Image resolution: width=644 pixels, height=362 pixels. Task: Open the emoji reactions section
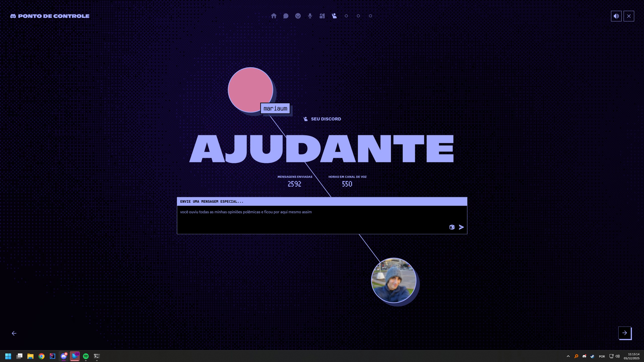[x=298, y=16]
